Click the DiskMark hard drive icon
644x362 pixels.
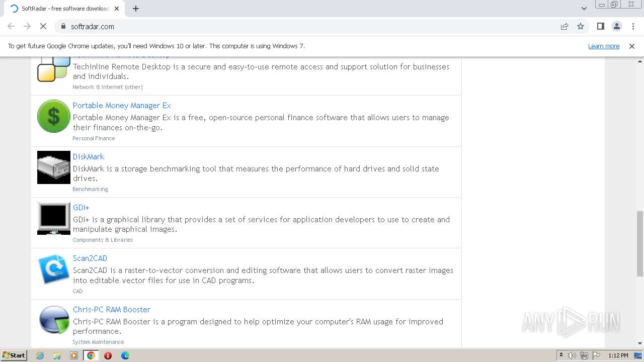pos(54,167)
